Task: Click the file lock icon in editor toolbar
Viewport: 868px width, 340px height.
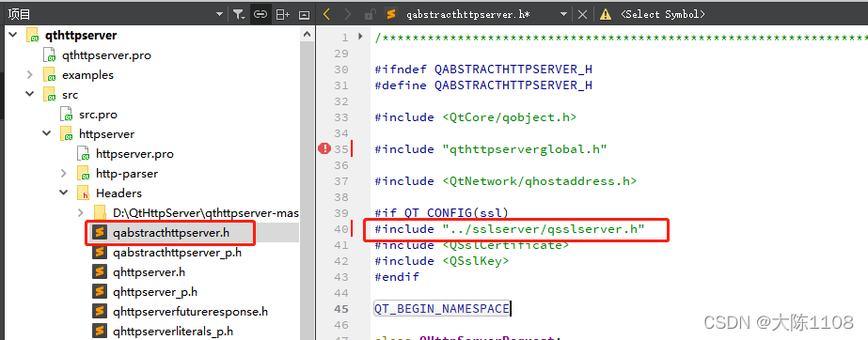Action: [x=371, y=14]
